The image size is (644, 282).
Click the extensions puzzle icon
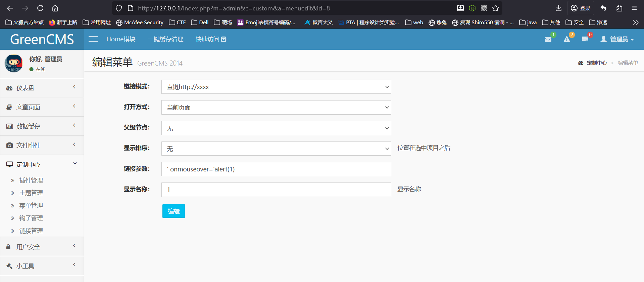pyautogui.click(x=619, y=8)
